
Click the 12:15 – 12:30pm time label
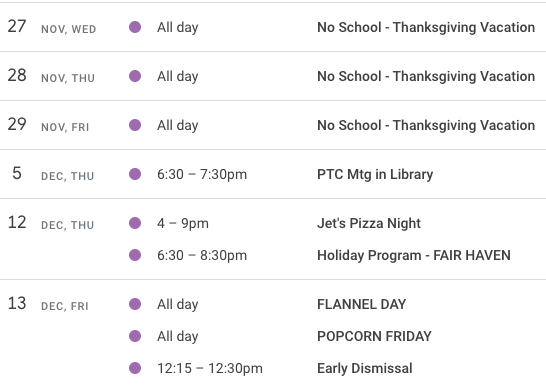210,368
